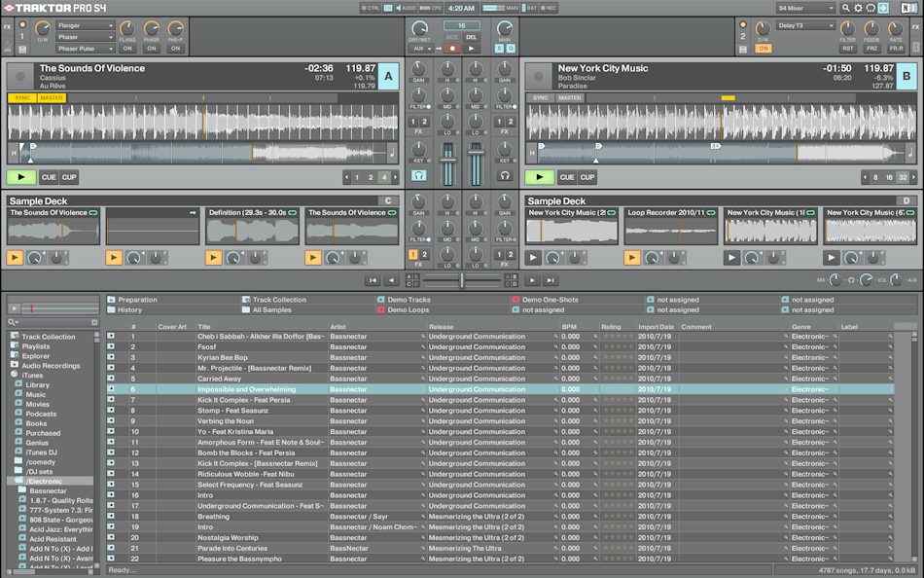Toggle the ON button under FLANG knob
924x578 pixels.
pyautogui.click(x=127, y=49)
